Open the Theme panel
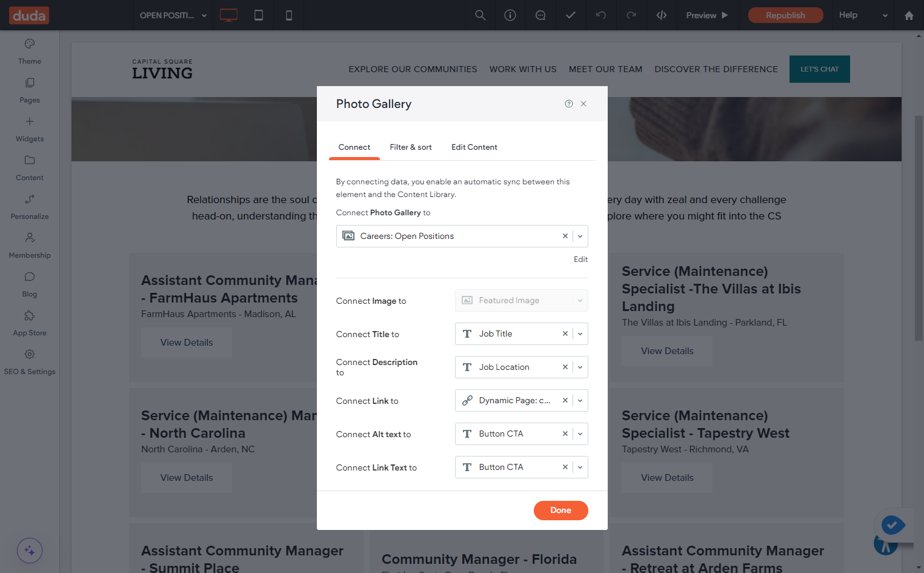This screenshot has height=573, width=924. click(30, 52)
